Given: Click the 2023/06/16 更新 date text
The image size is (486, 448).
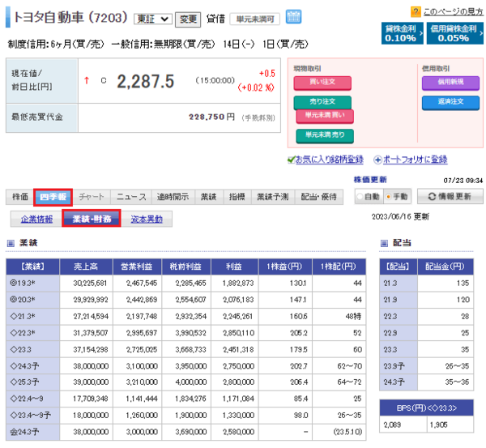Looking at the screenshot, I should coord(400,217).
